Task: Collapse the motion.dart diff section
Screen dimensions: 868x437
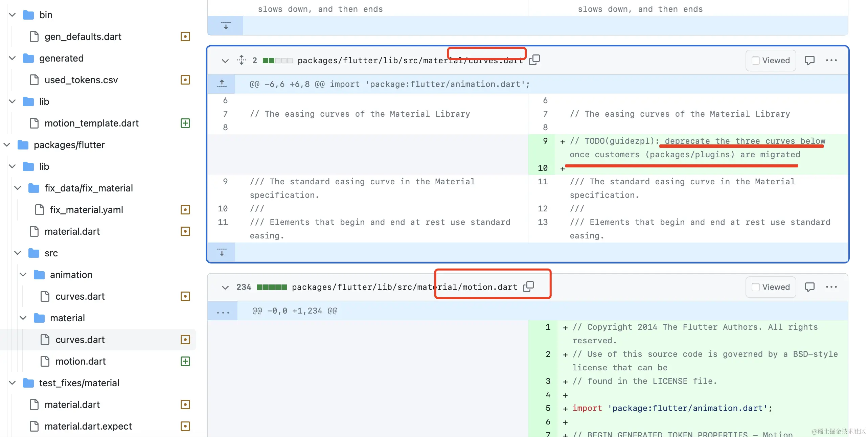Action: coord(225,287)
